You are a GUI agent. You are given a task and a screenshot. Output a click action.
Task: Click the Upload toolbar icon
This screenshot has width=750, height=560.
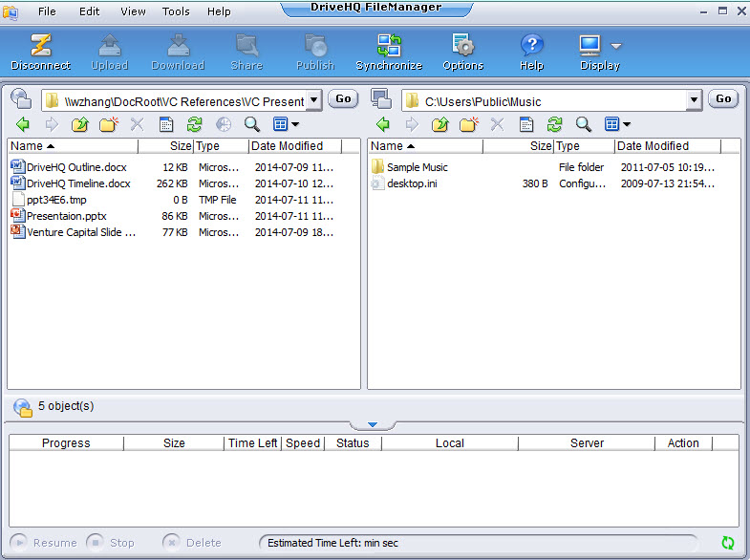click(x=110, y=52)
